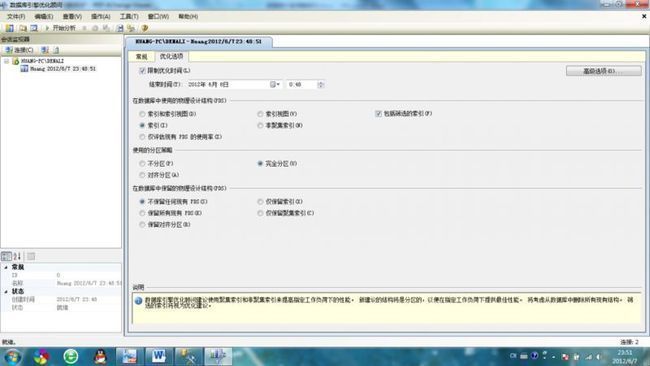Close the session document with X
The image size is (650, 366).
[x=644, y=17]
